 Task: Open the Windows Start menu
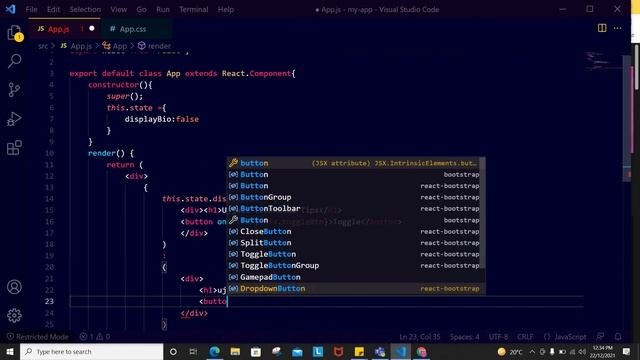10,351
